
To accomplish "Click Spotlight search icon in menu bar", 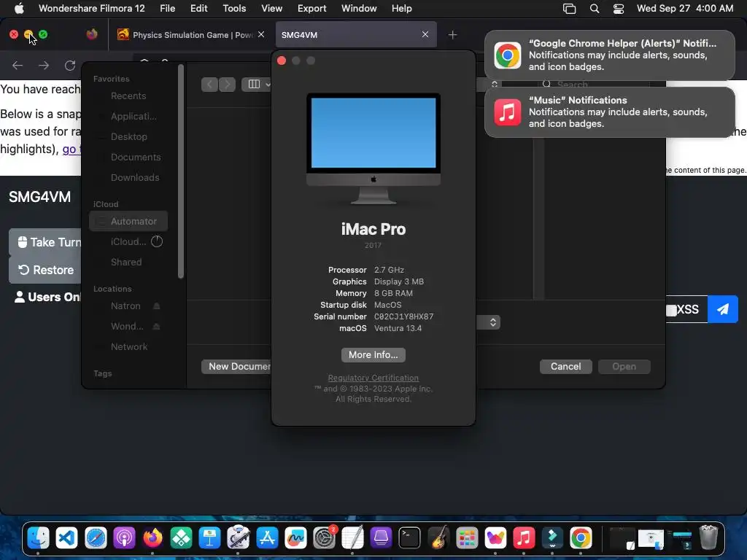I will coord(595,9).
